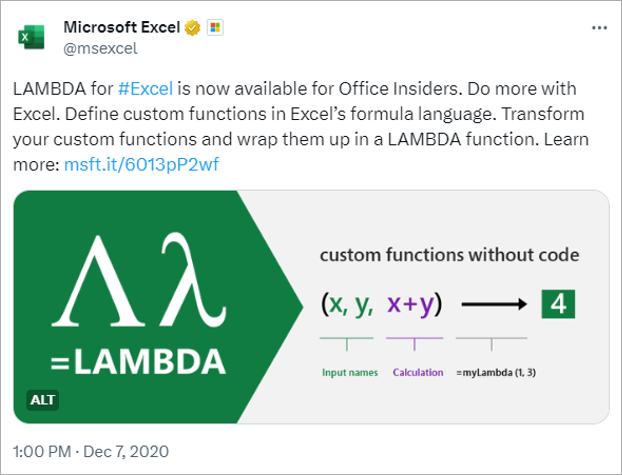Click the green result box showing 4

click(558, 304)
